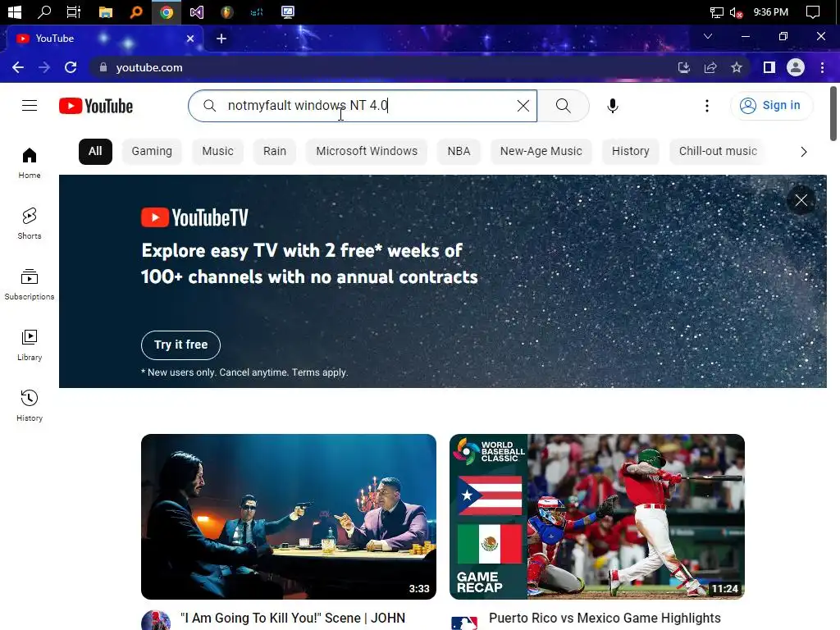This screenshot has height=630, width=840.
Task: Click the muted volume tray icon
Action: click(736, 12)
